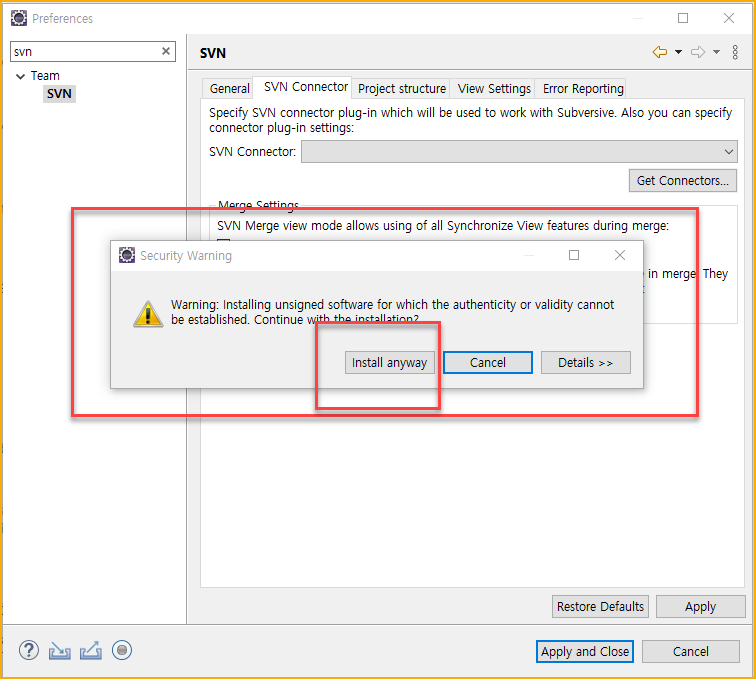Image resolution: width=756 pixels, height=679 pixels.
Task: Go back with the yellow arrow icon
Action: 660,52
